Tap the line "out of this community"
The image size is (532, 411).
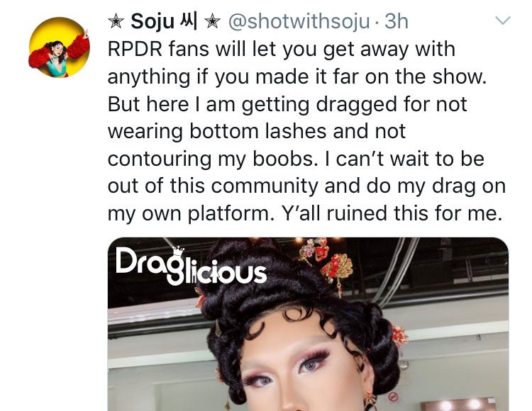click(x=306, y=186)
